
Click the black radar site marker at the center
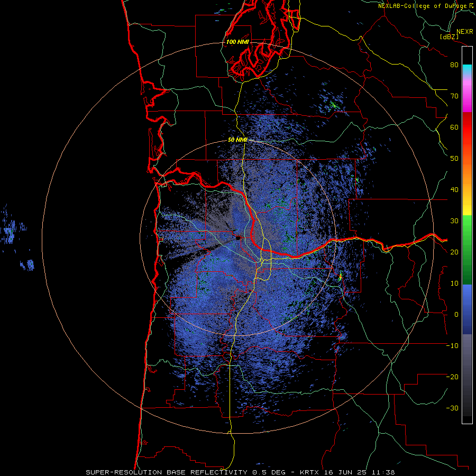point(237,238)
